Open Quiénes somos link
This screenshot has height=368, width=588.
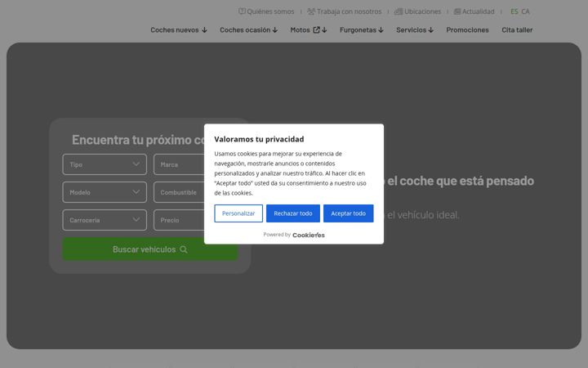pyautogui.click(x=266, y=11)
